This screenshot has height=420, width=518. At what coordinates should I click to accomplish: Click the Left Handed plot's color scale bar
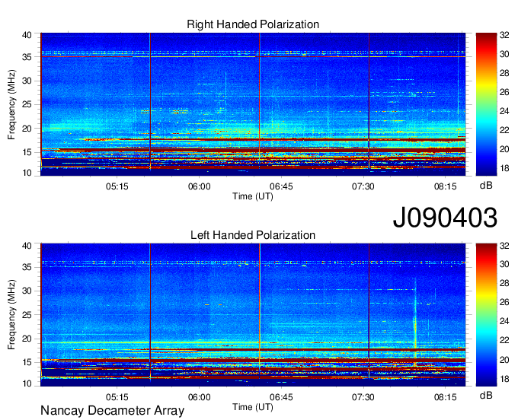tap(486, 315)
